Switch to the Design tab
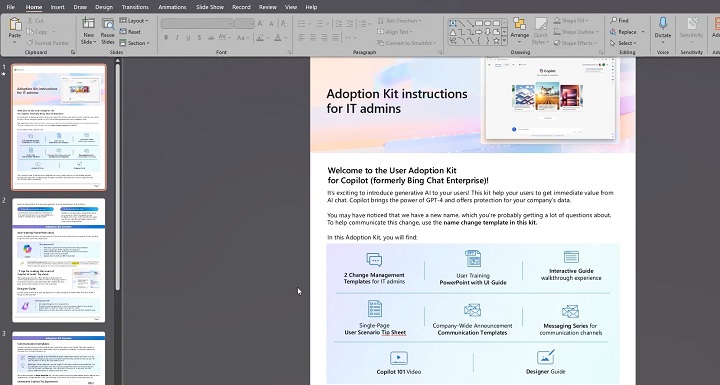The image size is (720, 385). point(104,7)
